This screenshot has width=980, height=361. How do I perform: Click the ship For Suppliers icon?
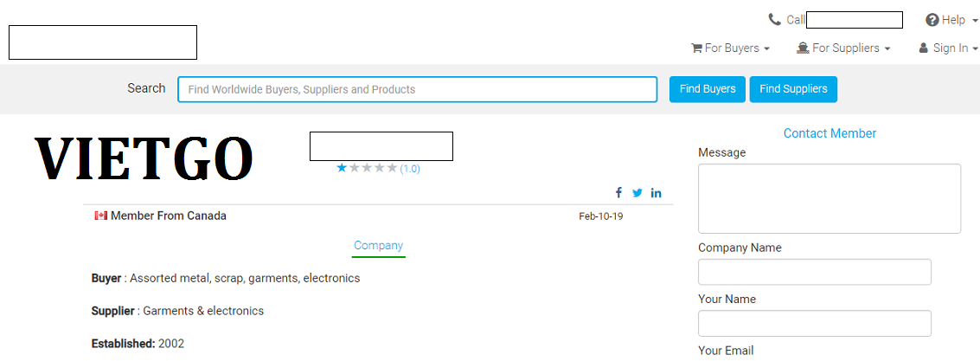[804, 48]
